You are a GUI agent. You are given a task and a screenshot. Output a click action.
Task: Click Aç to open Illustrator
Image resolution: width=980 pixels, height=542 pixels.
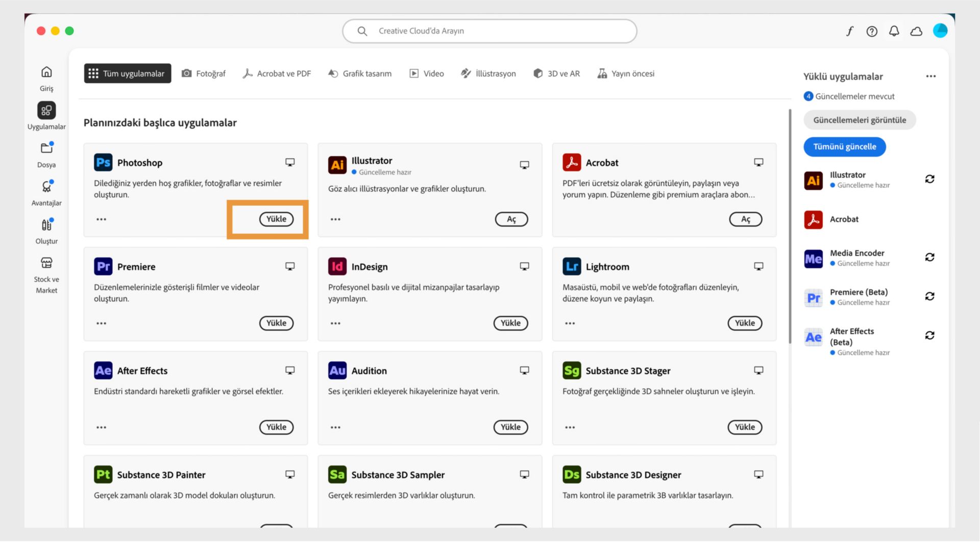(511, 219)
